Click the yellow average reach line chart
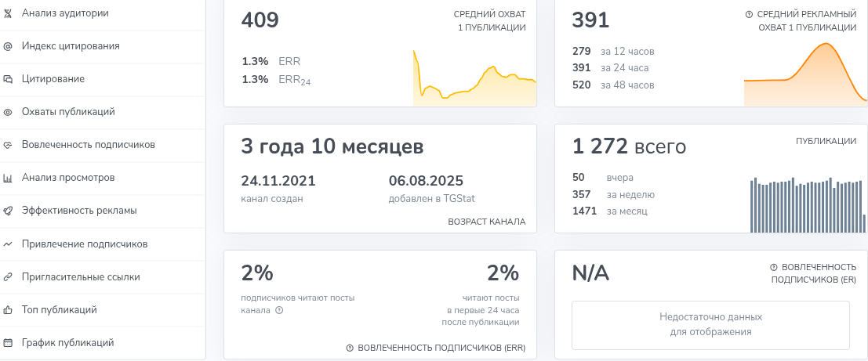 click(474, 78)
